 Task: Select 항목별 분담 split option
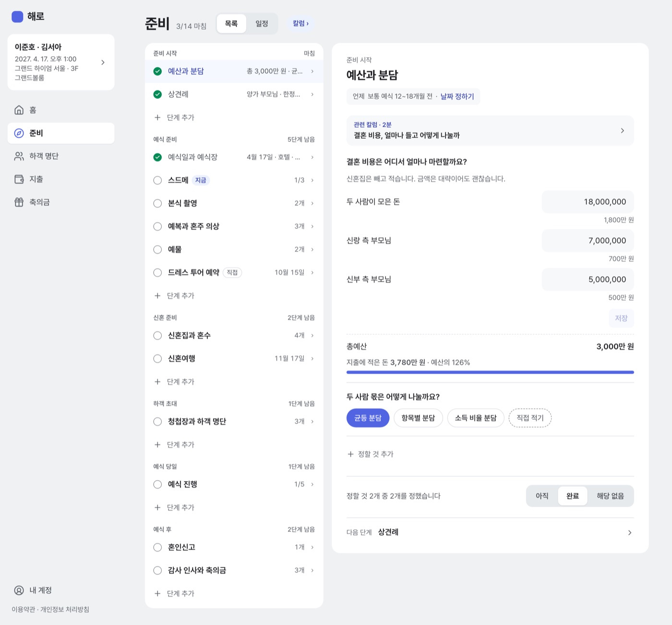[x=418, y=418]
